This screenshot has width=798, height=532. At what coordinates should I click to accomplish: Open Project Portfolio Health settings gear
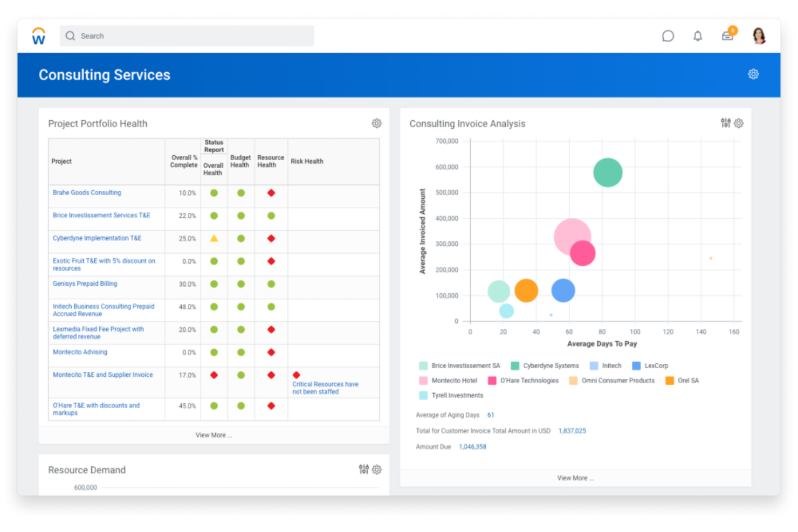pos(376,123)
